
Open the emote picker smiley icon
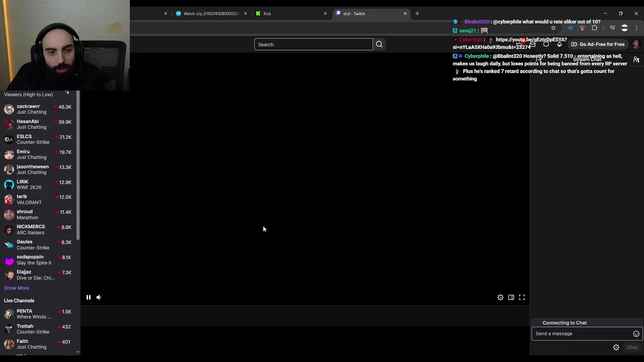[636, 334]
